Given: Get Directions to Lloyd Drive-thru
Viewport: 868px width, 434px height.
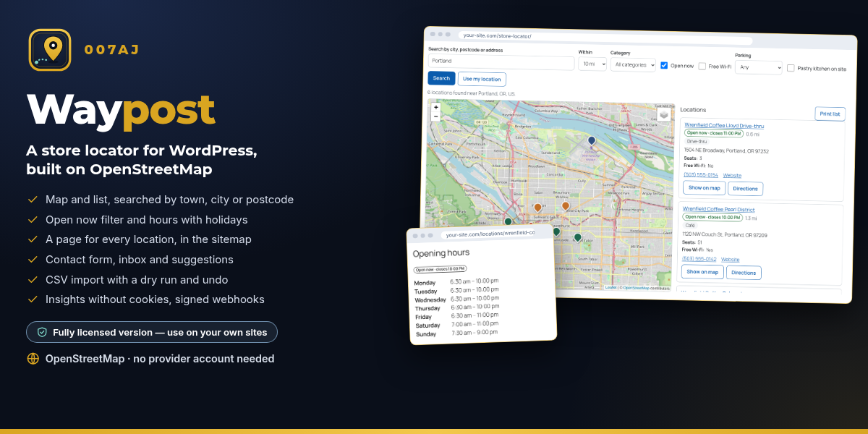Looking at the screenshot, I should 745,189.
